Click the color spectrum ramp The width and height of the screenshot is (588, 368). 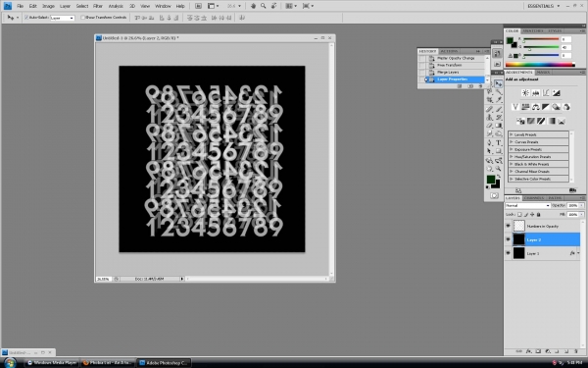540,65
